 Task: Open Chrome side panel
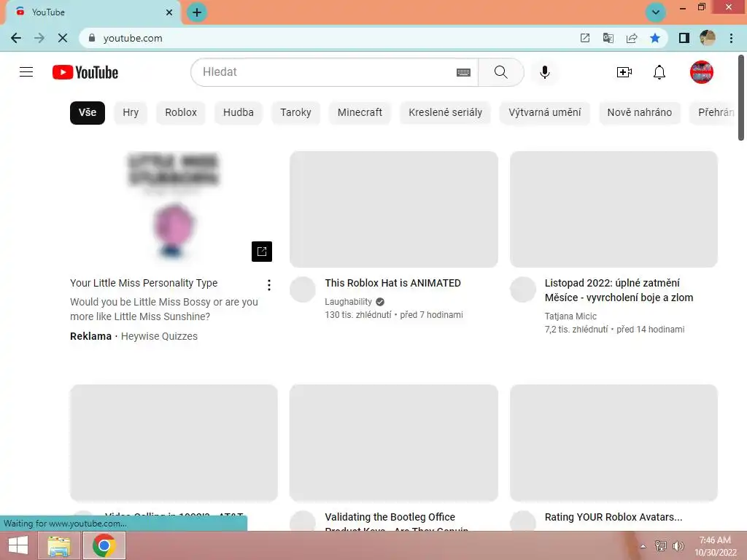pyautogui.click(x=684, y=38)
